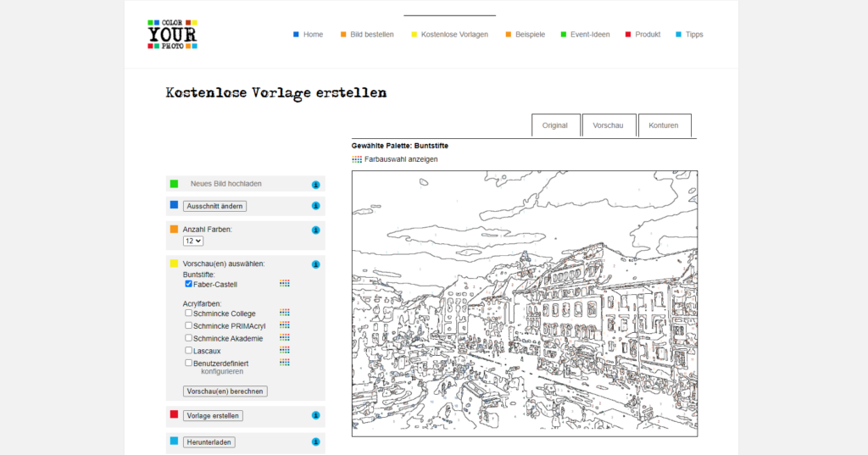This screenshot has height=455, width=868.
Task: Open info icon beside Vorlage erstellen
Action: pos(315,416)
